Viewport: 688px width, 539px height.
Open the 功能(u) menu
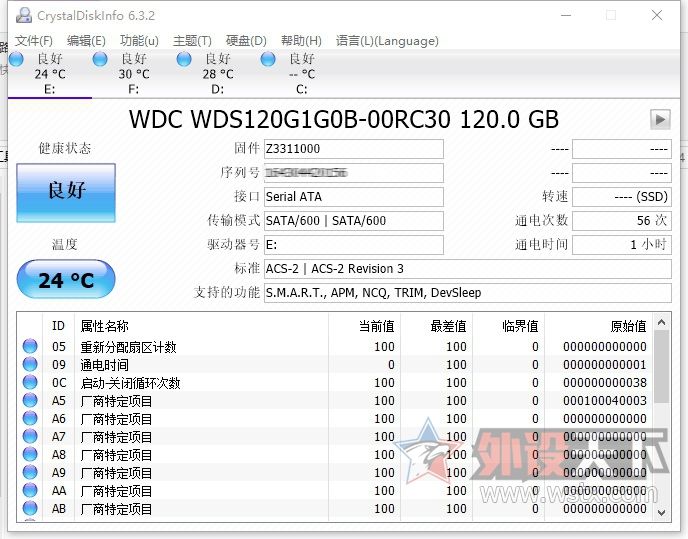[x=139, y=41]
